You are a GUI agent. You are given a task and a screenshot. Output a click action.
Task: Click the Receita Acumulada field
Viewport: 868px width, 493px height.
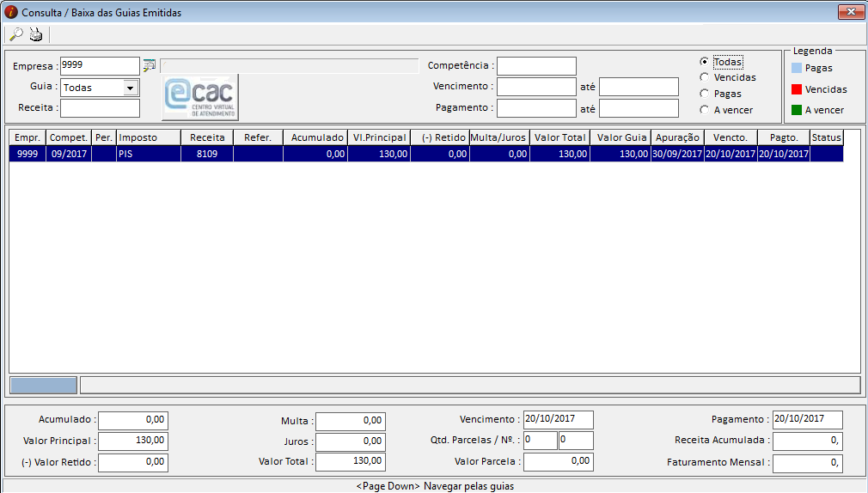(x=808, y=441)
